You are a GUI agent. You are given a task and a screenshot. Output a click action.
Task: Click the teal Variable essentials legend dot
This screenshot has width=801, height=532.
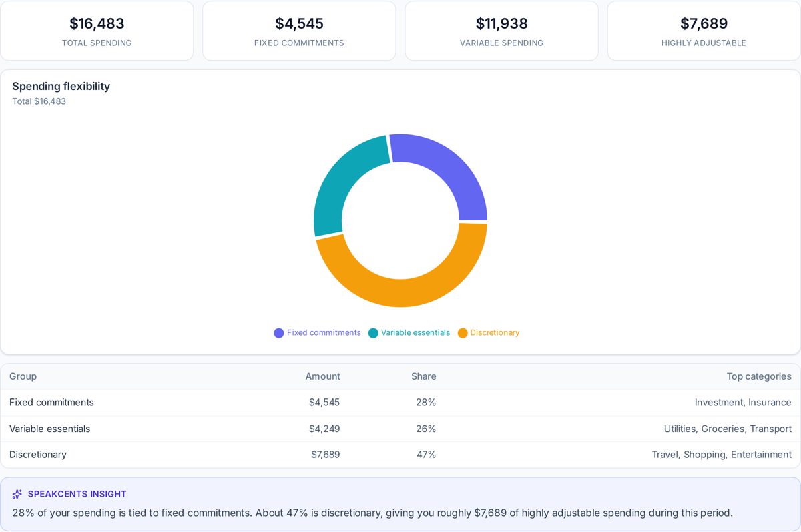coord(373,333)
